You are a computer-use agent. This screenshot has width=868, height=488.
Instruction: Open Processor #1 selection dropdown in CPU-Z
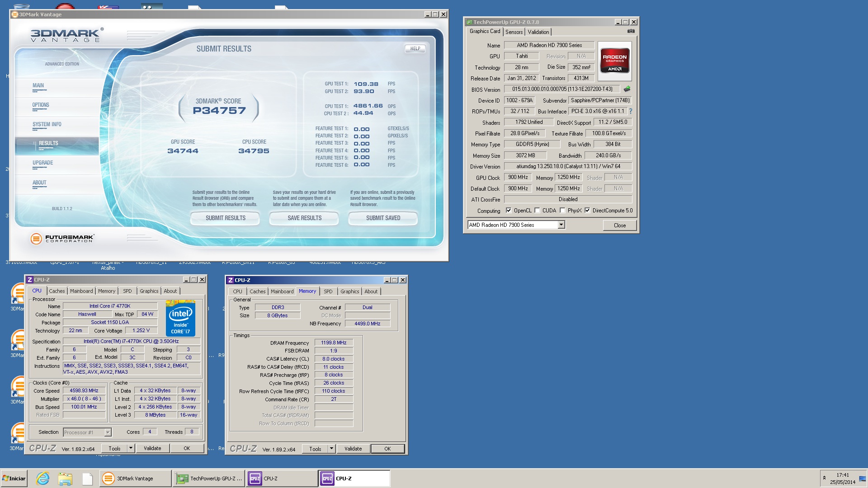tap(108, 432)
